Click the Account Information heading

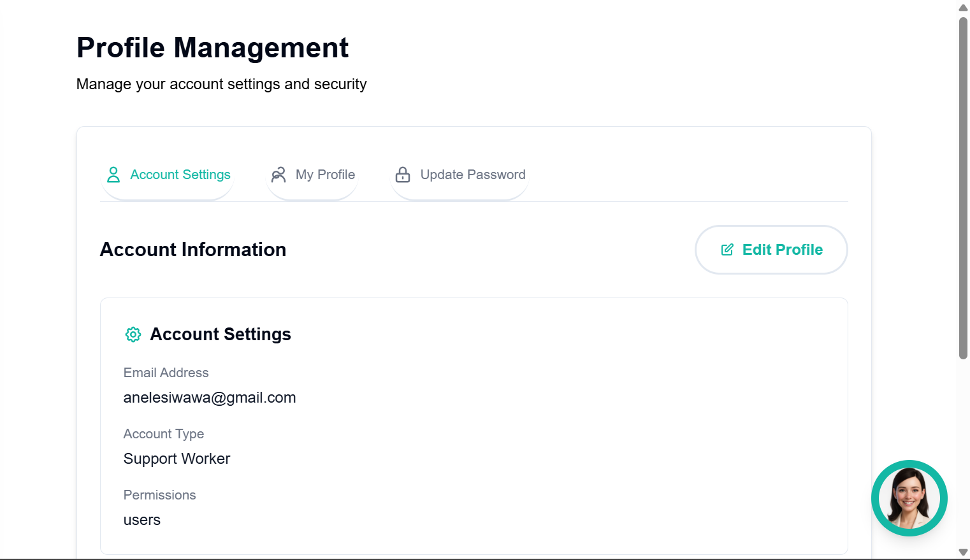coord(193,250)
